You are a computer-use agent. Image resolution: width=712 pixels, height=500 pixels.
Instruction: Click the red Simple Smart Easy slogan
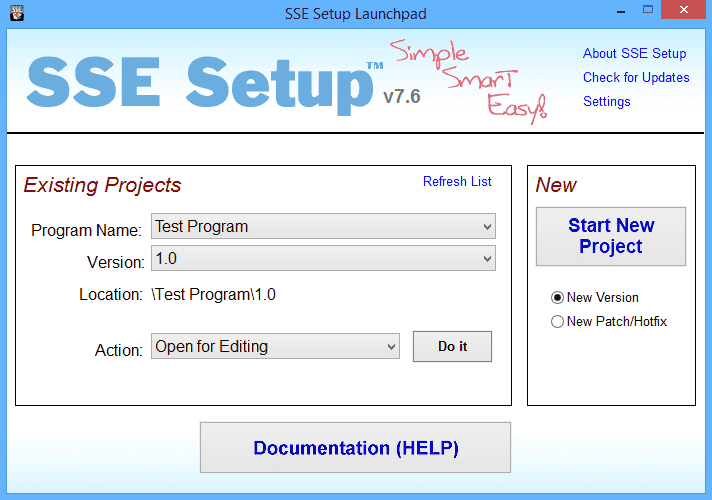coord(469,80)
